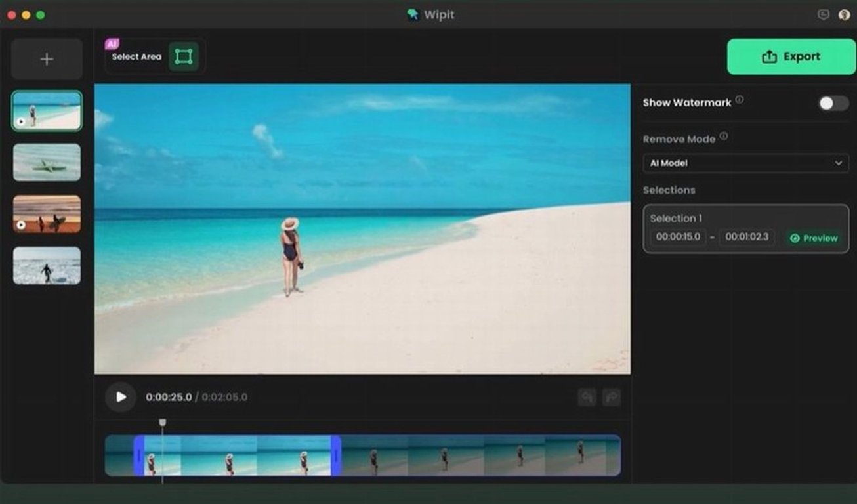Click the right blue selection handle
Viewport: 857px width, 504px height.
click(x=336, y=455)
